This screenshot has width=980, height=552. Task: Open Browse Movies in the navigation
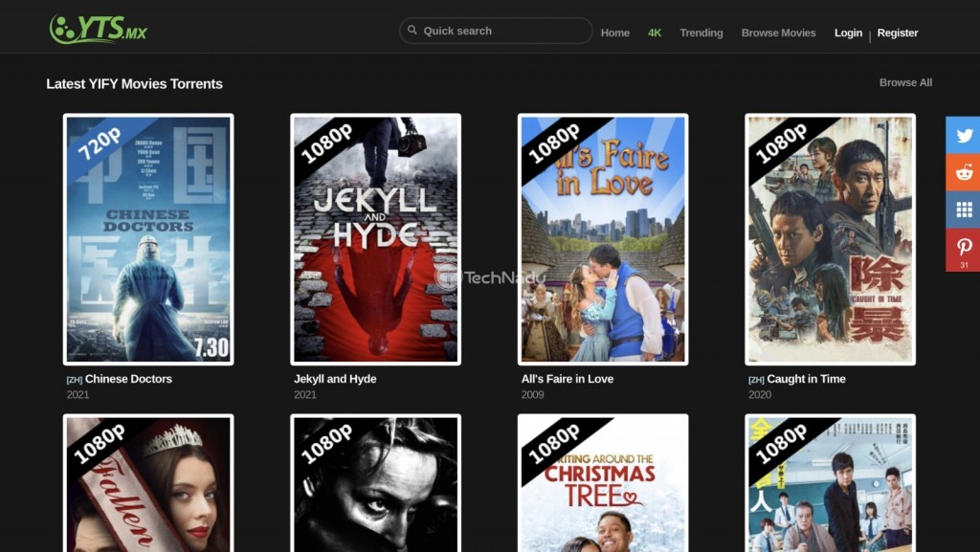[x=778, y=33]
